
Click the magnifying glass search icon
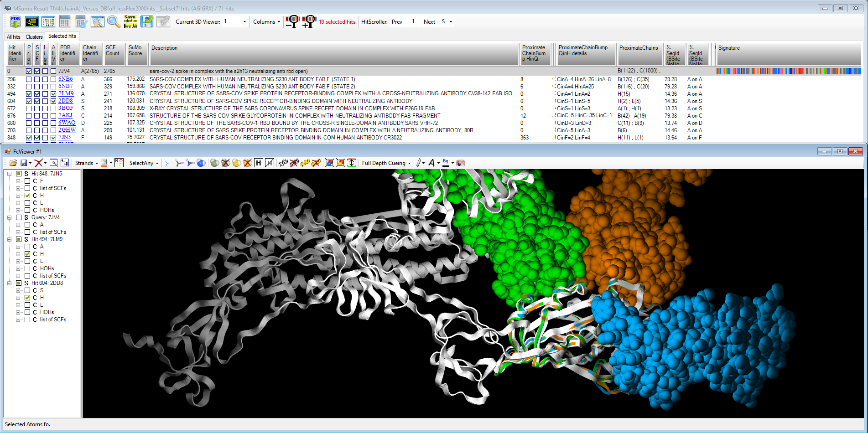pyautogui.click(x=114, y=21)
